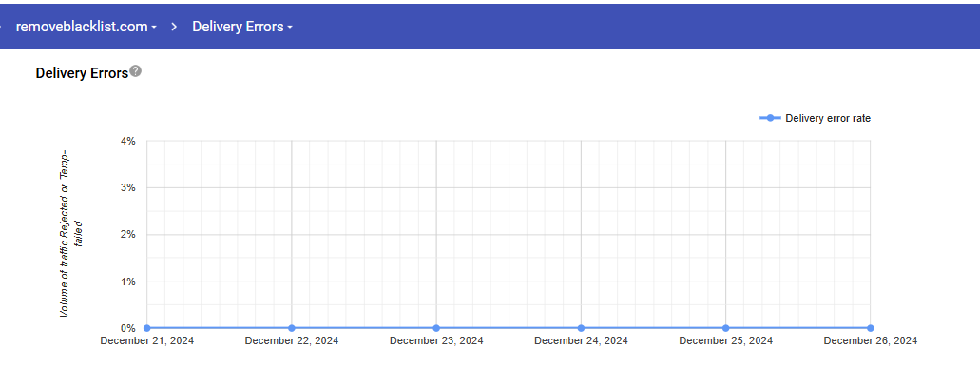Click the December 26, 2024 data point
Viewport: 980px width, 387px height.
coord(871,327)
